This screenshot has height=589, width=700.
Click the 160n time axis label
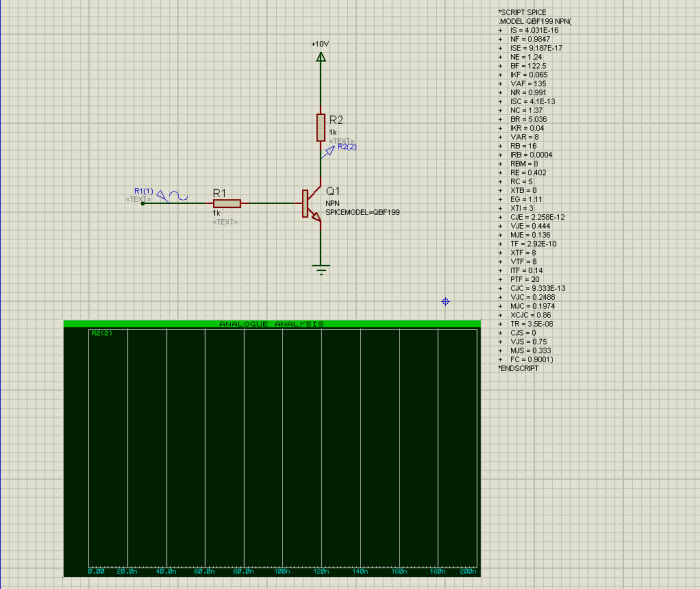[x=399, y=571]
